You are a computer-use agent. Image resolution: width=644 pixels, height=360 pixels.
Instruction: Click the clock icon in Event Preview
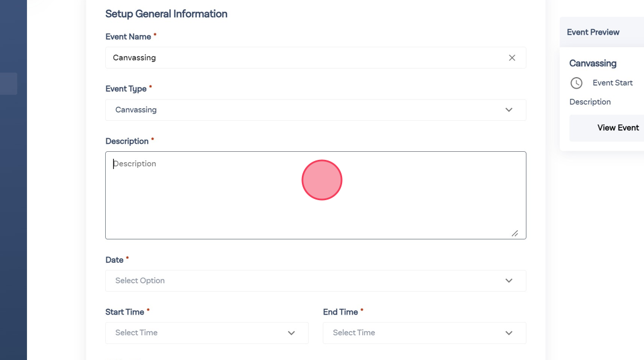point(576,83)
